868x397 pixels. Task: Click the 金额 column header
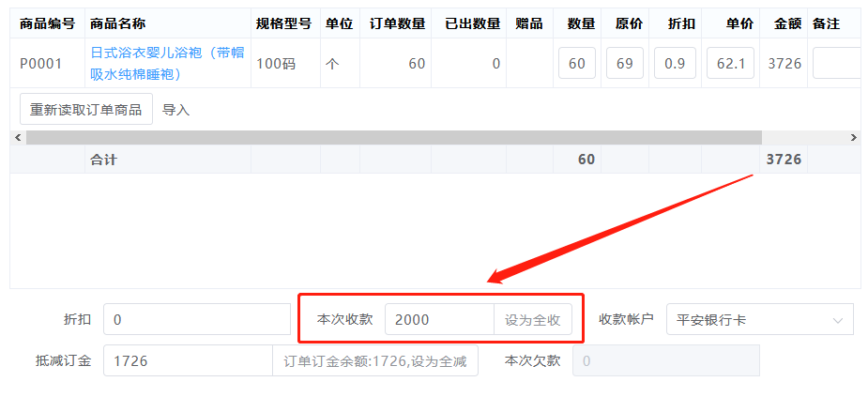pyautogui.click(x=787, y=23)
